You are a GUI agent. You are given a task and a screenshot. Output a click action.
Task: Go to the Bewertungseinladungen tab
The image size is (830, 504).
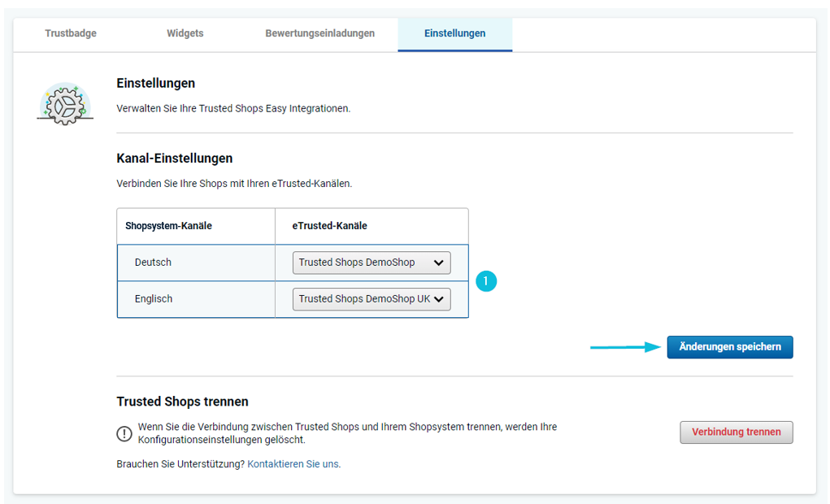tap(319, 33)
